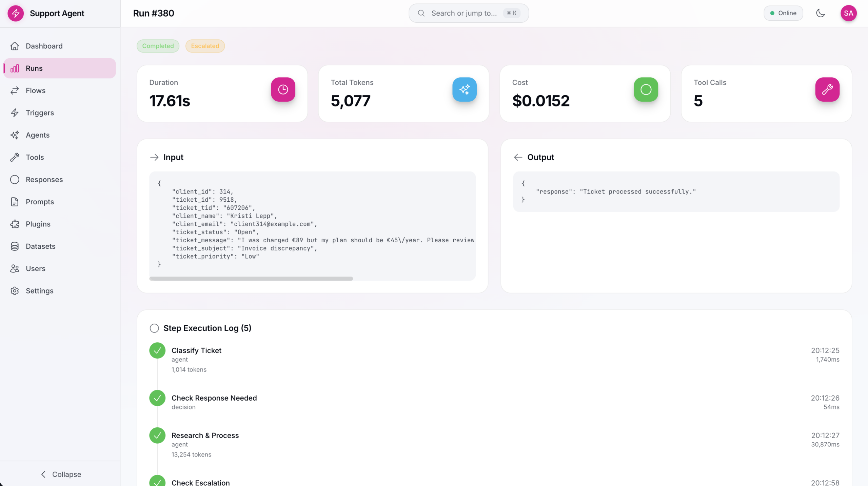
Task: Click the Escalated status badge
Action: click(x=205, y=46)
